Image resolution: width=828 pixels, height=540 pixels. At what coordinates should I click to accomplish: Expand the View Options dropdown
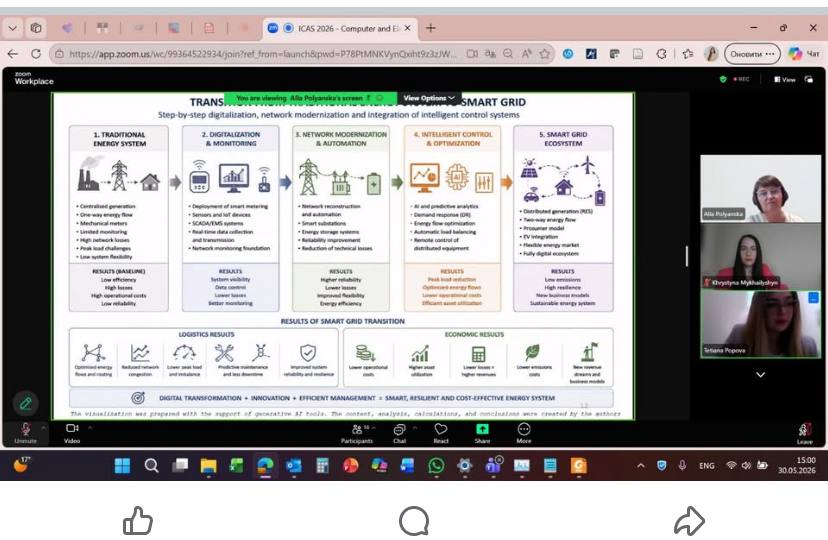[429, 98]
